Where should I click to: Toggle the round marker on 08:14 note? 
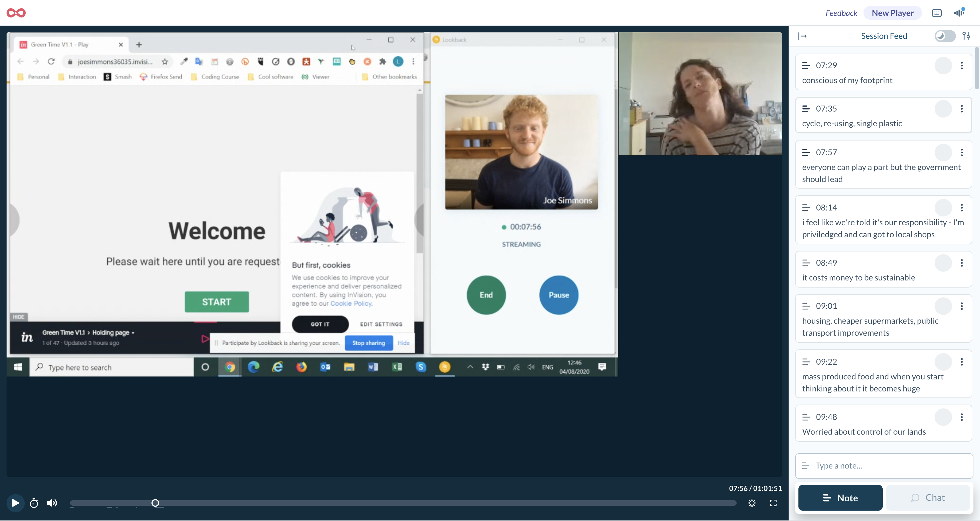(x=943, y=208)
